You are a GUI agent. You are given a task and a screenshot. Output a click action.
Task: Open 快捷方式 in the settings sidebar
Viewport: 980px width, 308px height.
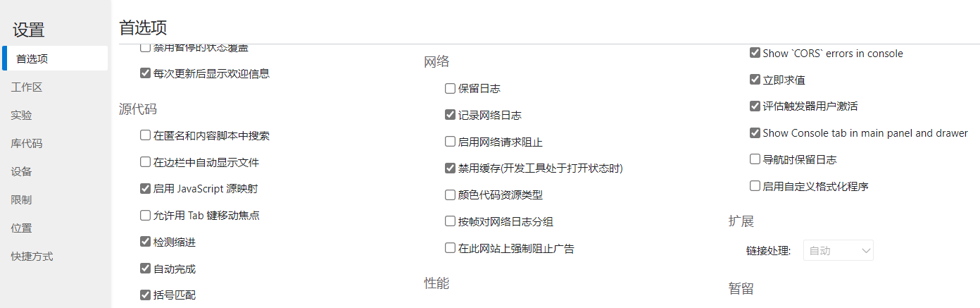[32, 257]
